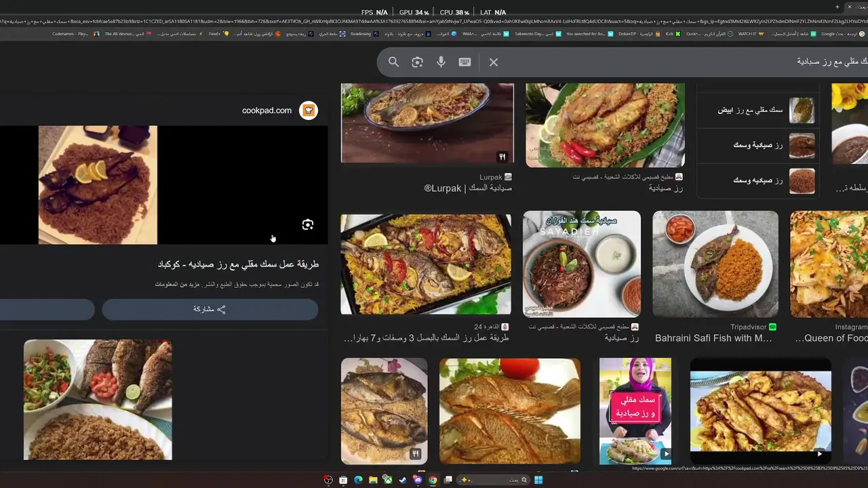This screenshot has width=868, height=488.
Task: Start voice search with the microphone icon
Action: tap(441, 62)
